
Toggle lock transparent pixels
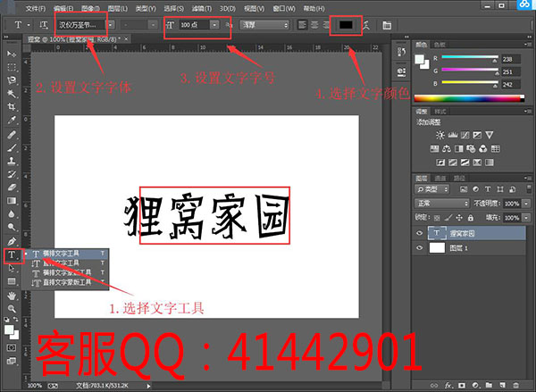pos(437,217)
